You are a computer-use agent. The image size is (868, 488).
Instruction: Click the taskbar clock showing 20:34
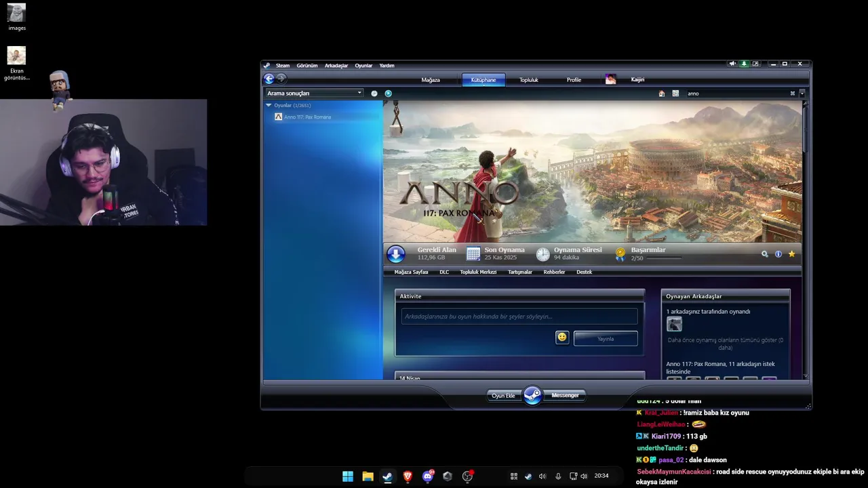pos(601,476)
